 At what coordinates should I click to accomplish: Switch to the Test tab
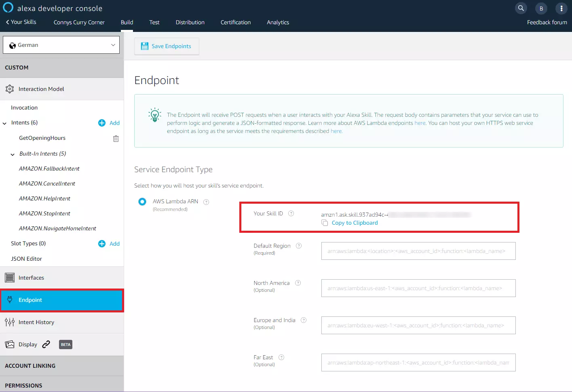pos(154,22)
